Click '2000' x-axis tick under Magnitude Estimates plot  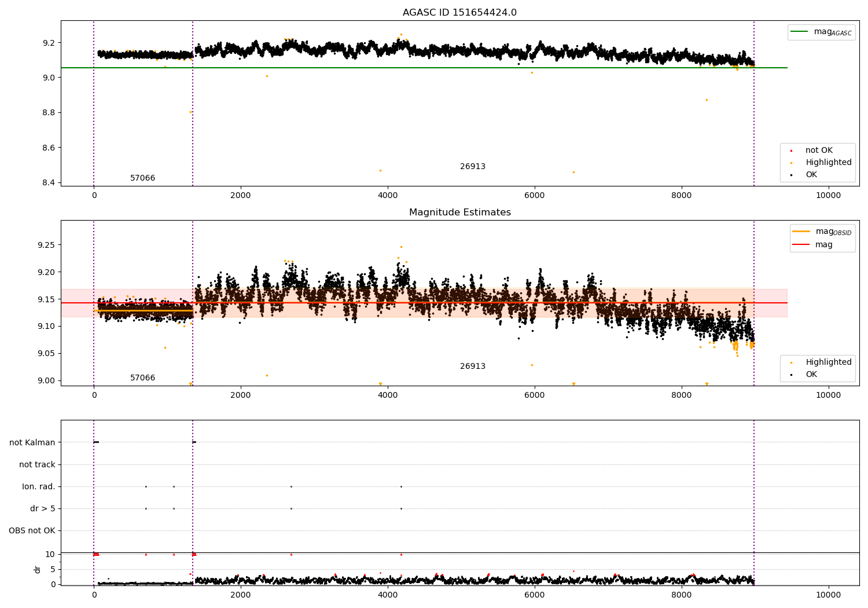[x=241, y=395]
